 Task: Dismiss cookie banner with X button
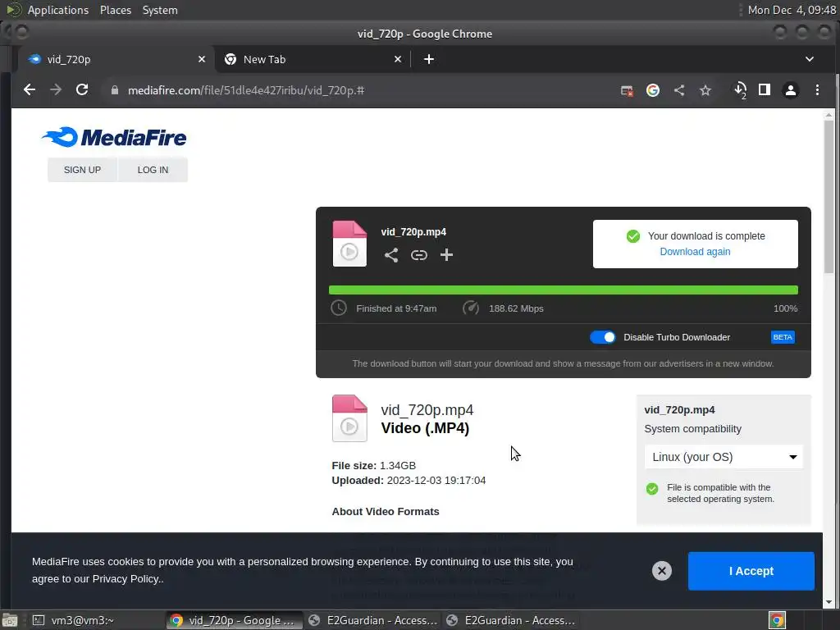(x=662, y=571)
